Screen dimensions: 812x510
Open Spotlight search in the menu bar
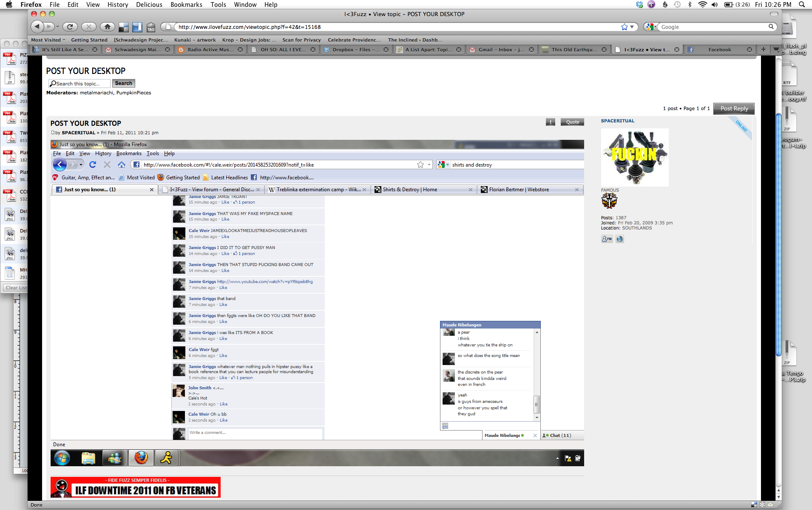(802, 5)
